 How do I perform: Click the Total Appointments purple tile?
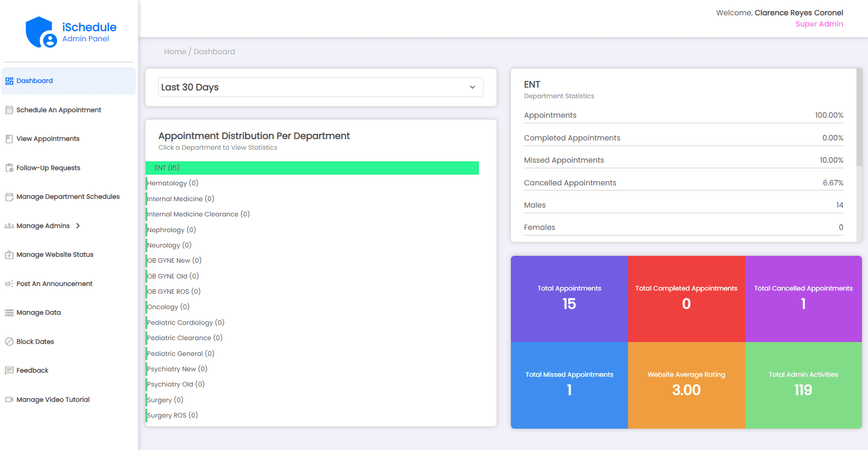pos(569,298)
